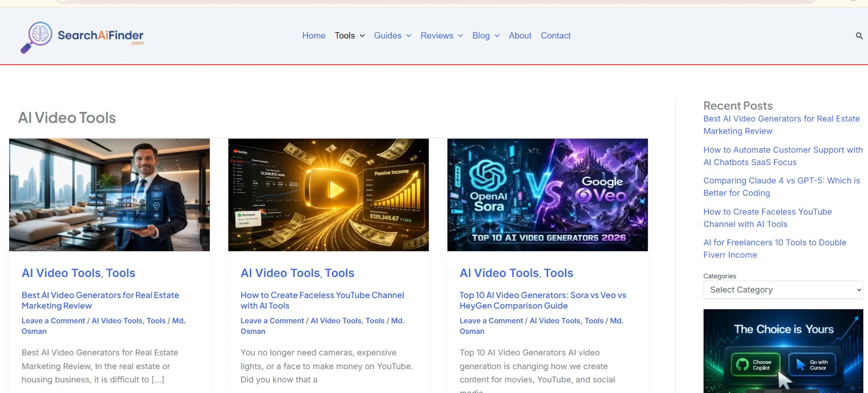Click the 'AI Video Tools' page title
868x393 pixels.
pos(67,118)
